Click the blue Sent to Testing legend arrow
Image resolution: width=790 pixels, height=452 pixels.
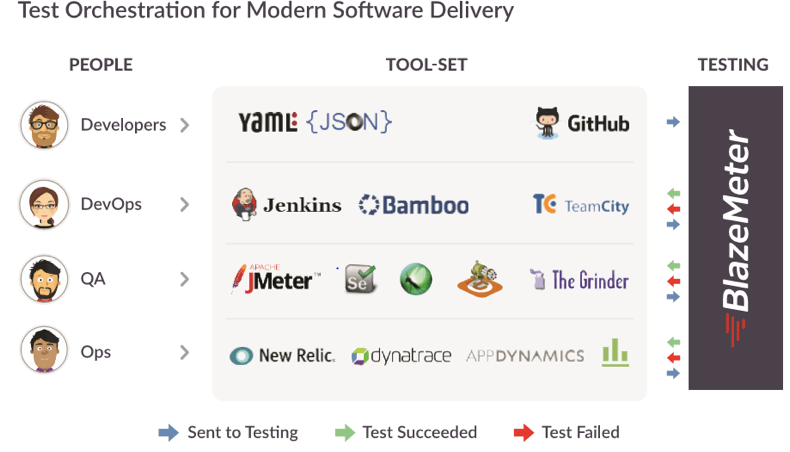[169, 432]
